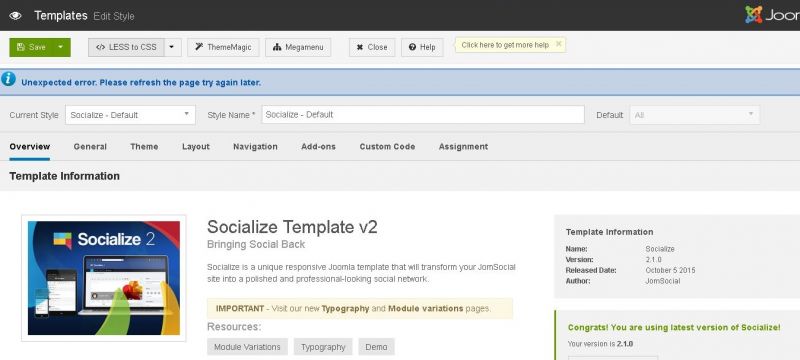The image size is (800, 360).
Task: Switch to the Theme tab
Action: click(x=144, y=147)
